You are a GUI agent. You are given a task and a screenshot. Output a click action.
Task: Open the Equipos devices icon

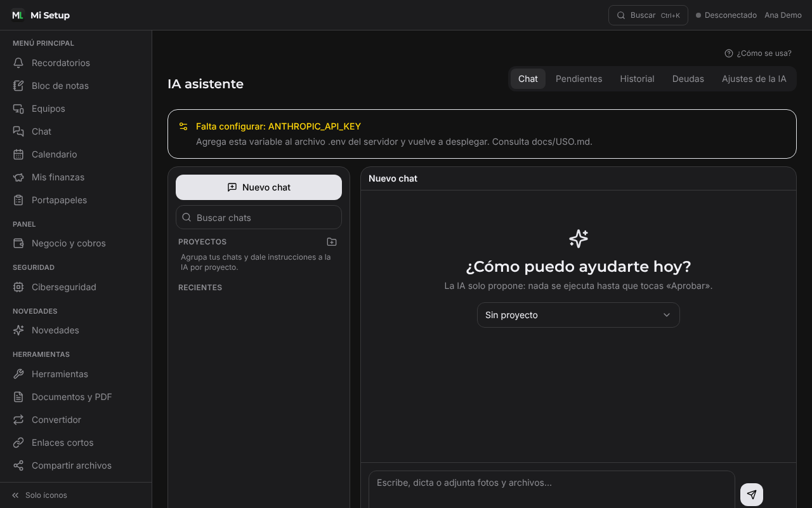[x=18, y=109]
